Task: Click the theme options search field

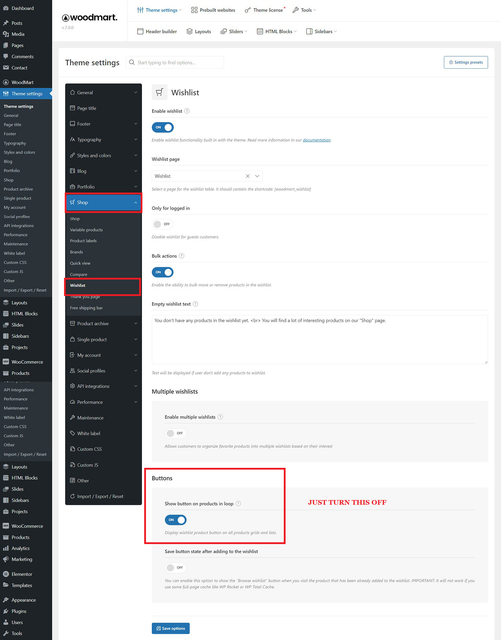Action: [175, 62]
